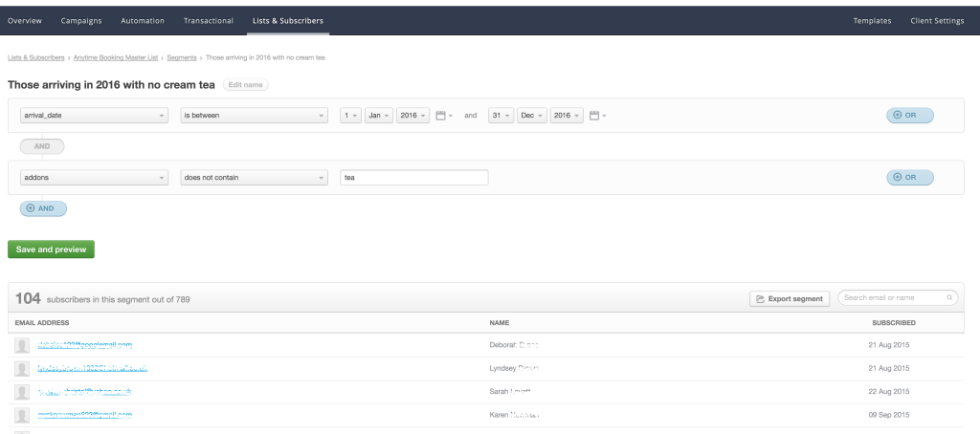Select the Lists & Subscribers tab
The image size is (980, 434).
(x=287, y=21)
